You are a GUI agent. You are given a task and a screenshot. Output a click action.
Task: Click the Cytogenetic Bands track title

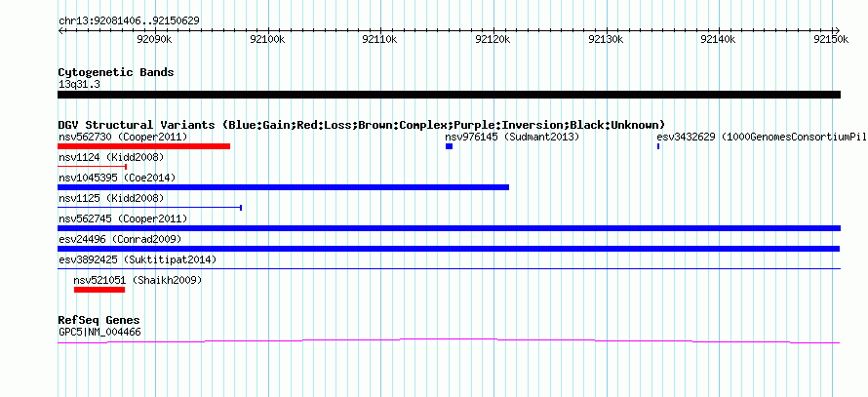[x=116, y=72]
